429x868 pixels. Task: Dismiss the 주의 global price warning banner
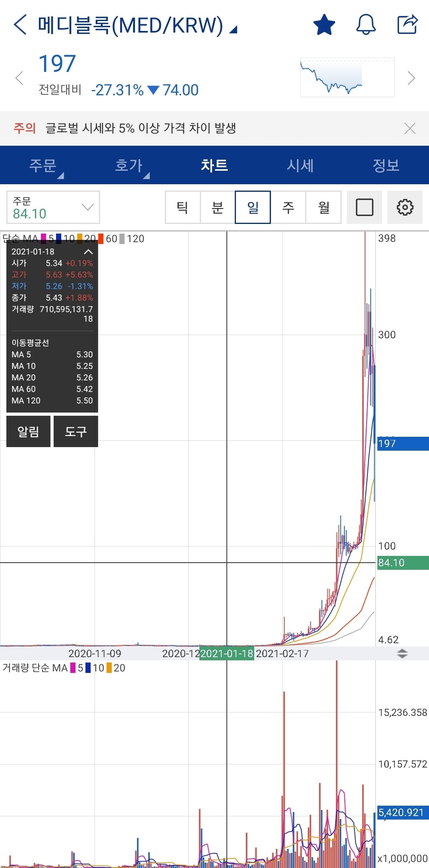(x=410, y=128)
